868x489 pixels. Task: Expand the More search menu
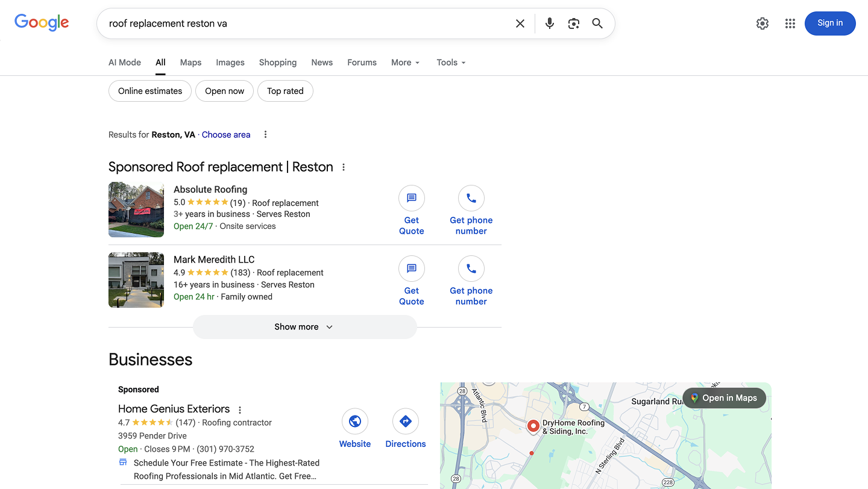tap(405, 63)
